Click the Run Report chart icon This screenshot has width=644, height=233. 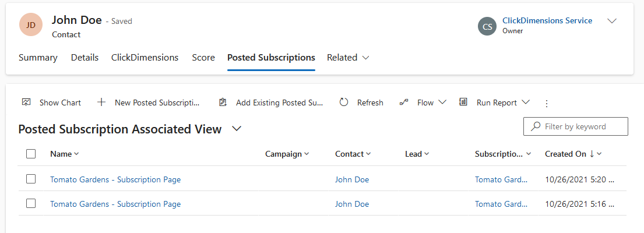(463, 102)
